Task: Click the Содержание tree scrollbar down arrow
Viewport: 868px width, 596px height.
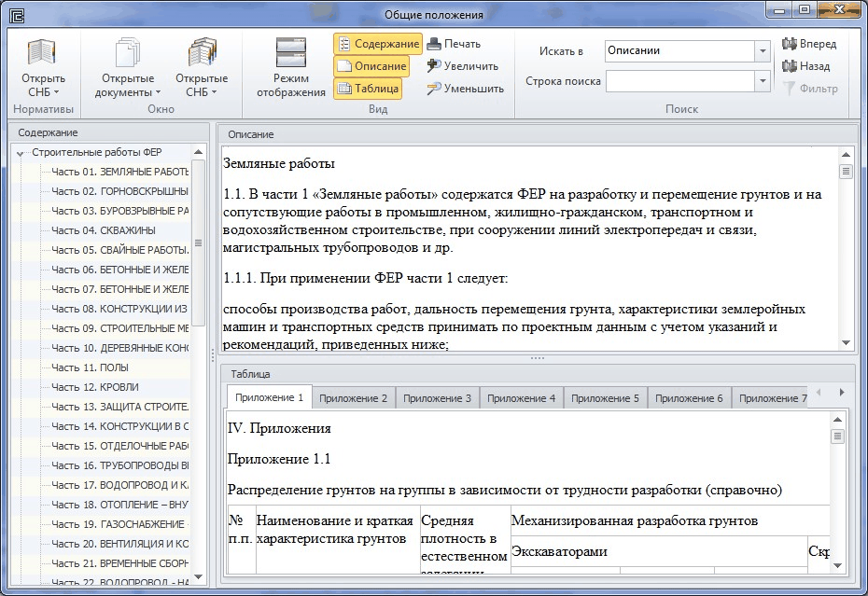Action: click(x=198, y=577)
